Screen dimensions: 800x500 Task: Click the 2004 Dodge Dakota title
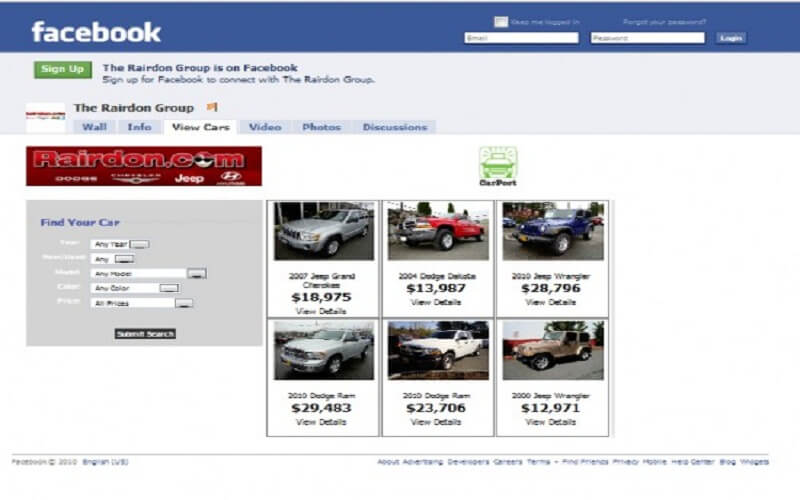437,276
